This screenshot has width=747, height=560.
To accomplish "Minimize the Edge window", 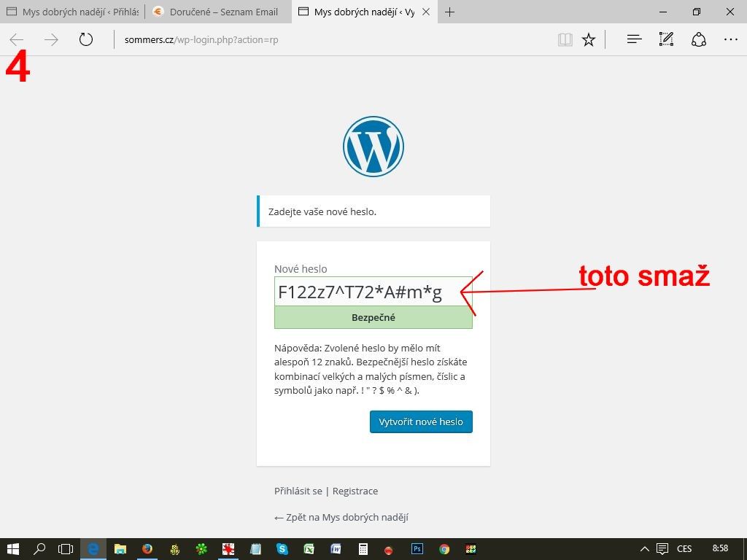I will coord(663,12).
